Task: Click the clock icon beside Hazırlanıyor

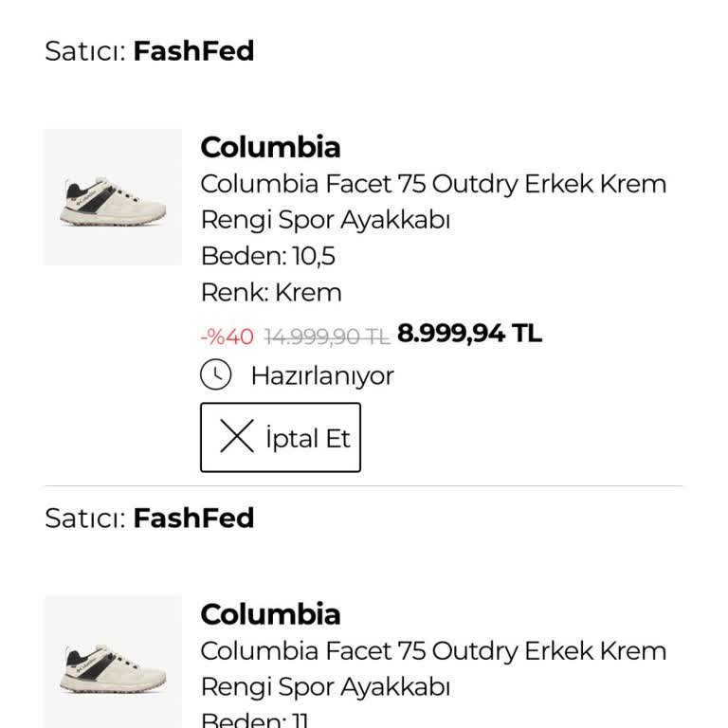Action: 216,375
